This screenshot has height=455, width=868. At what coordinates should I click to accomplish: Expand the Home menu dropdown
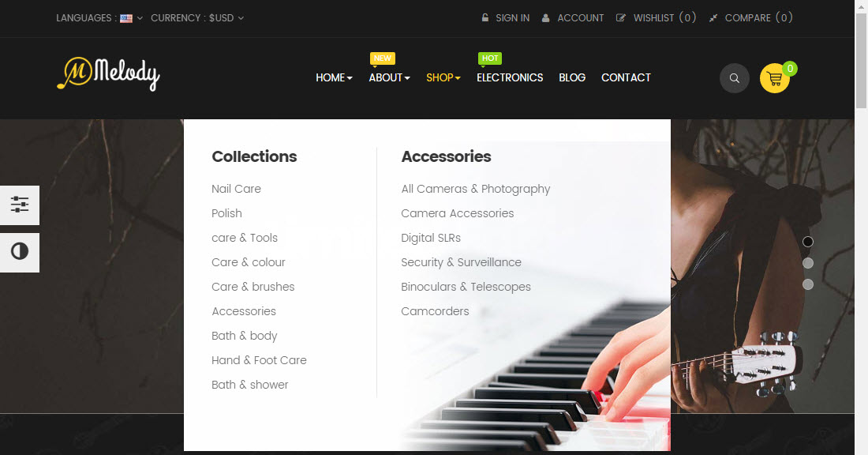[334, 77]
